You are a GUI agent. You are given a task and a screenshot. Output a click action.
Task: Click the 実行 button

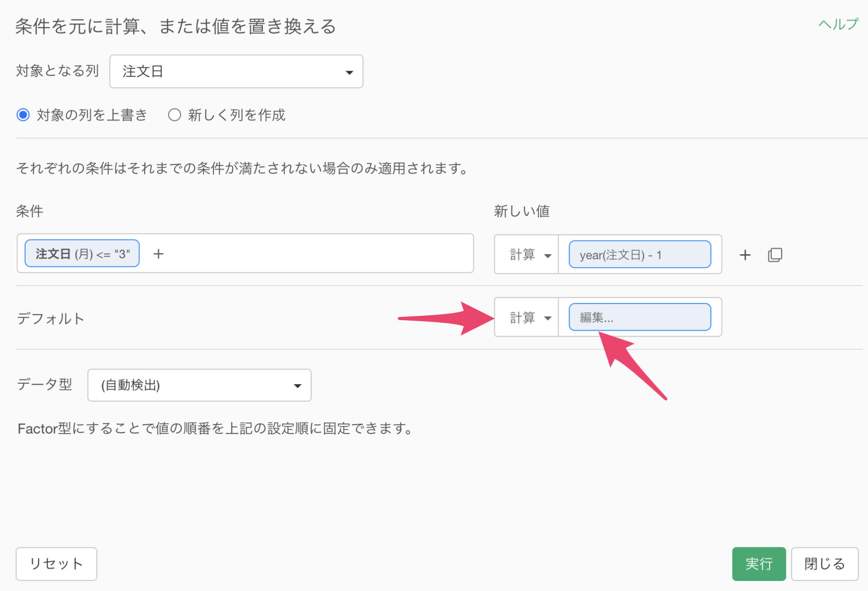click(x=758, y=564)
